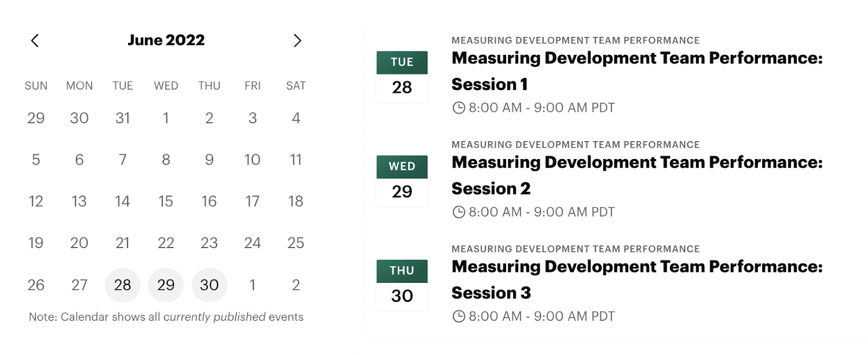Click clock icon beside Session 2 time
This screenshot has height=355, width=868.
pyautogui.click(x=459, y=212)
